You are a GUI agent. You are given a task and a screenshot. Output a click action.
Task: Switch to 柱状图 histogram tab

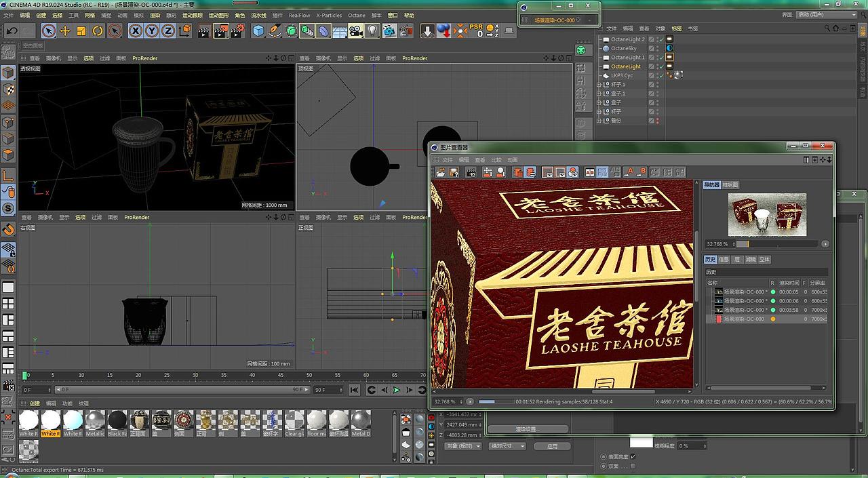pos(730,184)
